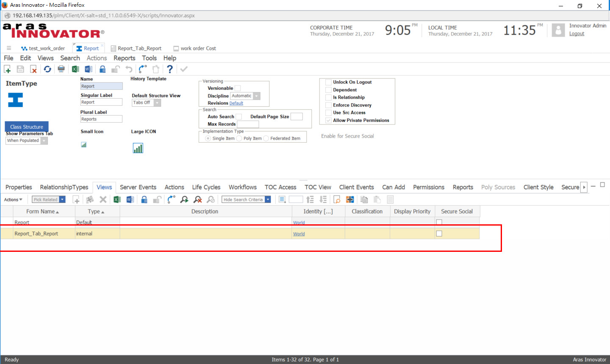Click the Class Structure button
The height and width of the screenshot is (364, 610).
point(27,127)
